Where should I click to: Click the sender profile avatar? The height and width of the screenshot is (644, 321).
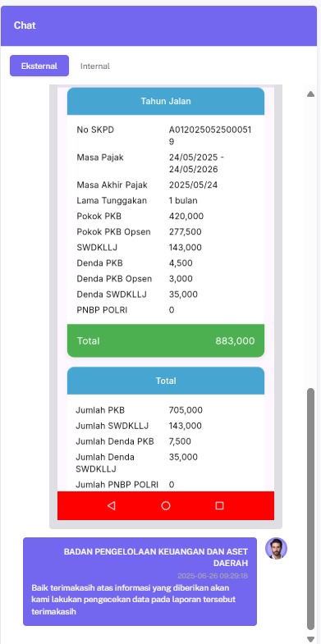coord(276,548)
